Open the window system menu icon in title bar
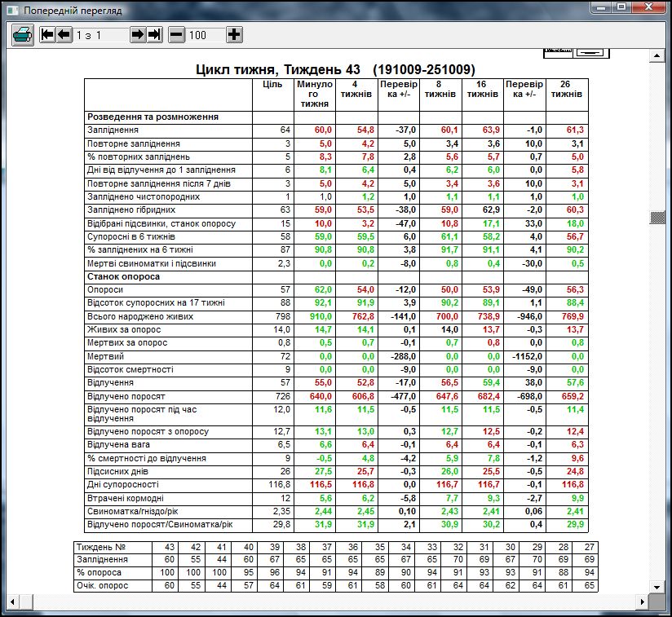 (x=10, y=10)
